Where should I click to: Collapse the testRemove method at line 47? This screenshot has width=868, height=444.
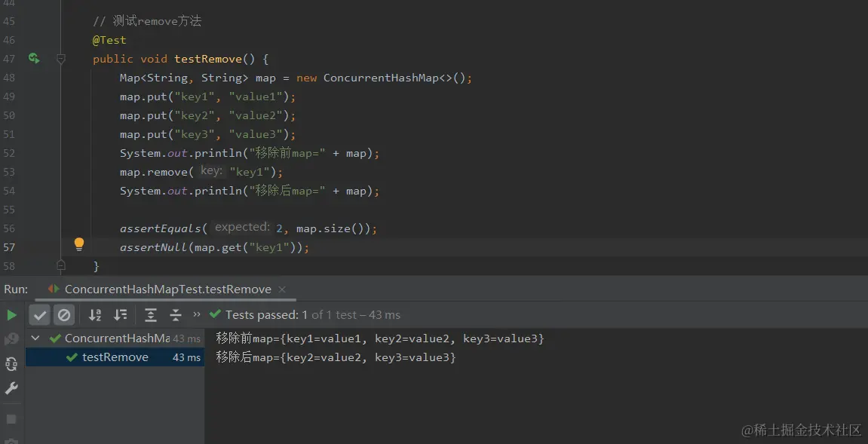coord(61,58)
